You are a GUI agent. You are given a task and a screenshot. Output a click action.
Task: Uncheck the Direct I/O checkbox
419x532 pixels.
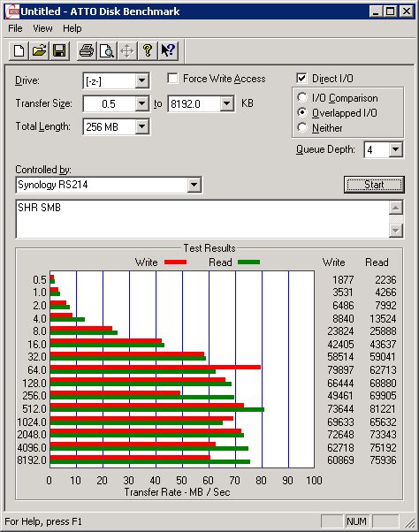(x=301, y=79)
